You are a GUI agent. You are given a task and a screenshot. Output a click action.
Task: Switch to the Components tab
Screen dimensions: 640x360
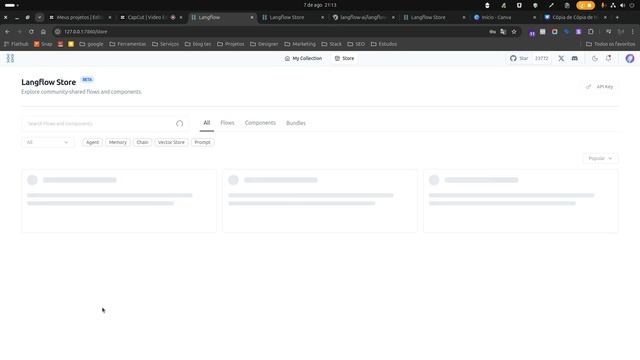(x=260, y=123)
